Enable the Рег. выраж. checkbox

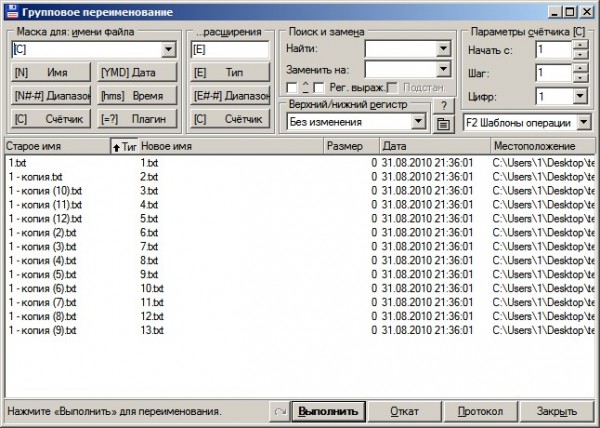pyautogui.click(x=318, y=88)
